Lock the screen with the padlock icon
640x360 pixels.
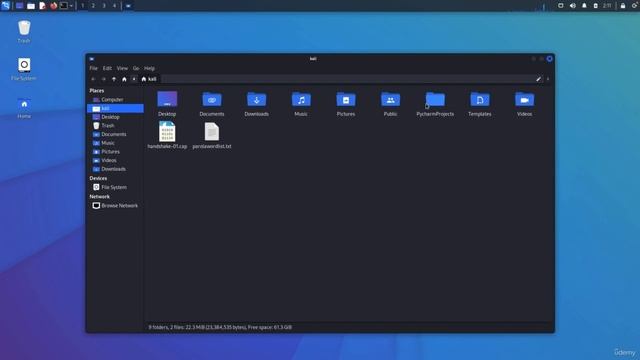[623, 6]
